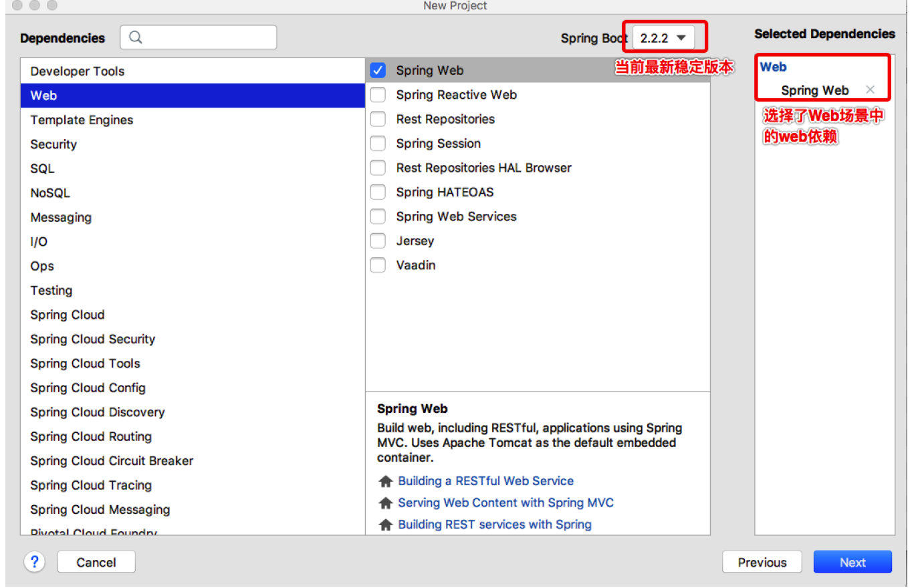This screenshot has height=588, width=916.
Task: Open Spring Cloud Routing category
Action: [193, 437]
